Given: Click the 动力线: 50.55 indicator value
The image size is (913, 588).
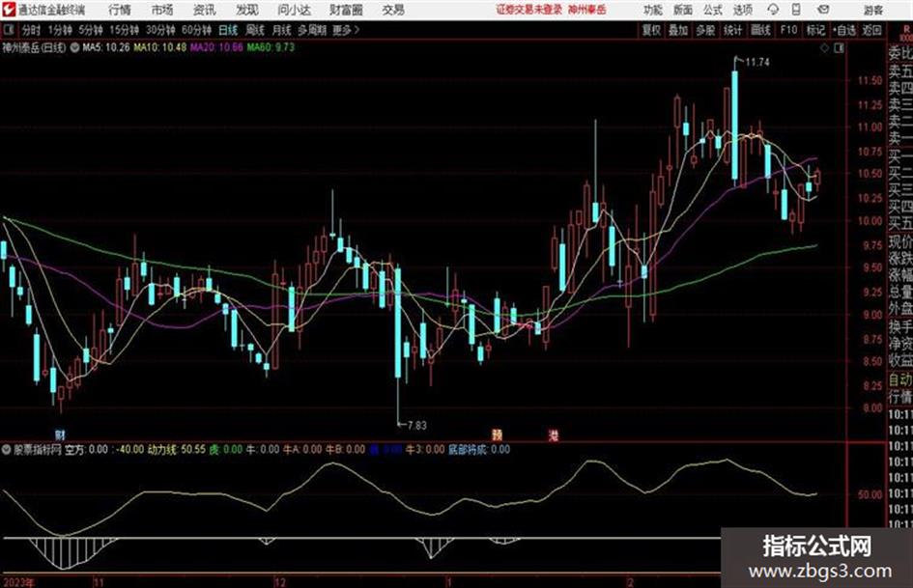Looking at the screenshot, I should pos(177,449).
